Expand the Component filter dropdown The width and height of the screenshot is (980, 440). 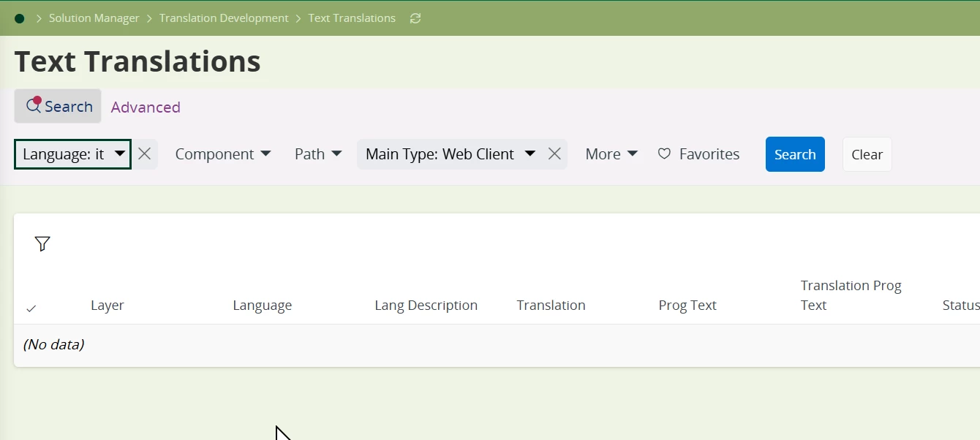[x=223, y=154]
